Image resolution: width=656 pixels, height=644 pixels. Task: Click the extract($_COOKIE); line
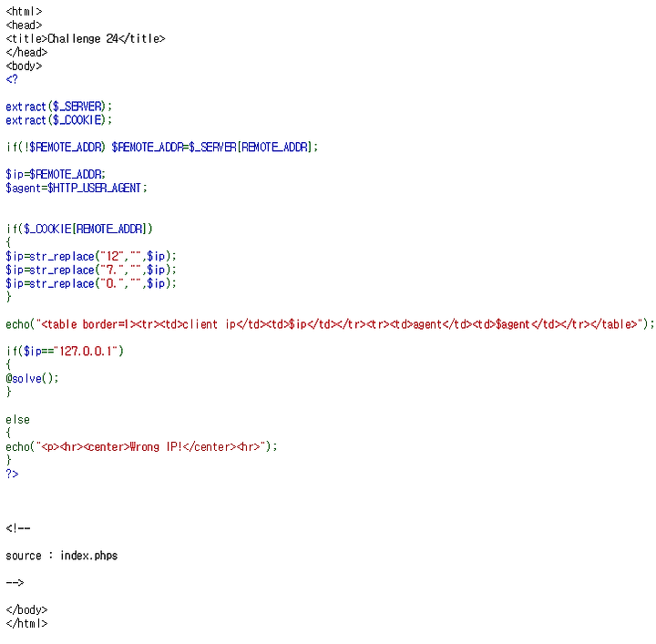[59, 120]
